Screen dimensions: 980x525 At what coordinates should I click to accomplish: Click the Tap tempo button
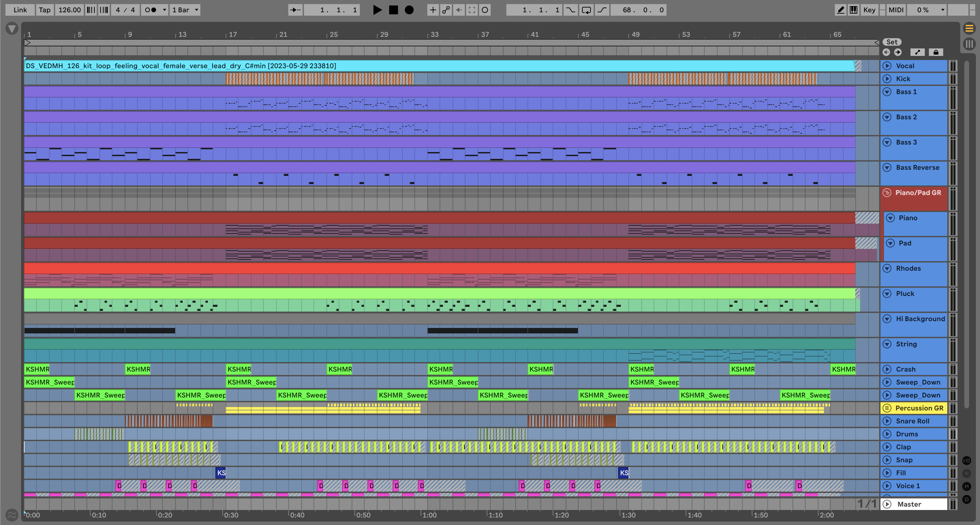tap(45, 10)
